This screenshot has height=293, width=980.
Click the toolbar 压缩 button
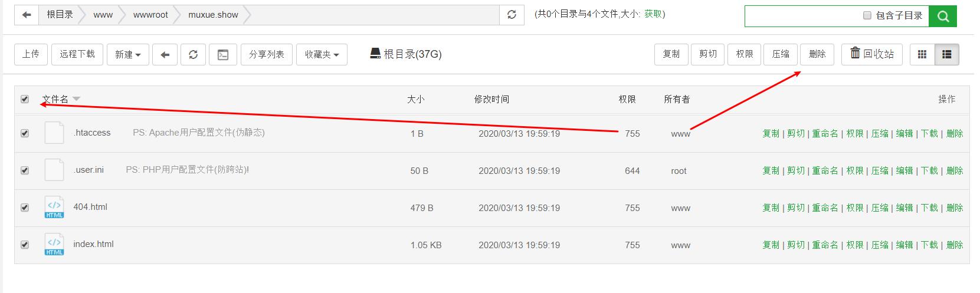(x=781, y=54)
